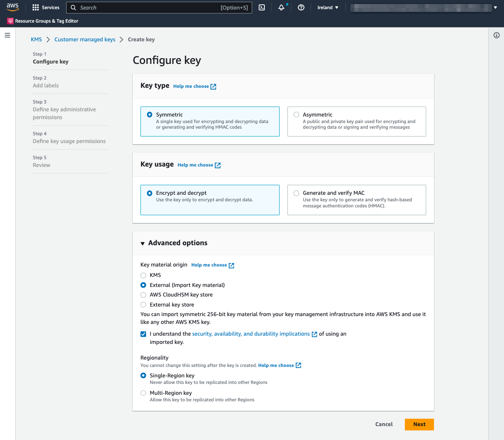Select Multi-Region key option
This screenshot has height=440, width=504.
(144, 393)
